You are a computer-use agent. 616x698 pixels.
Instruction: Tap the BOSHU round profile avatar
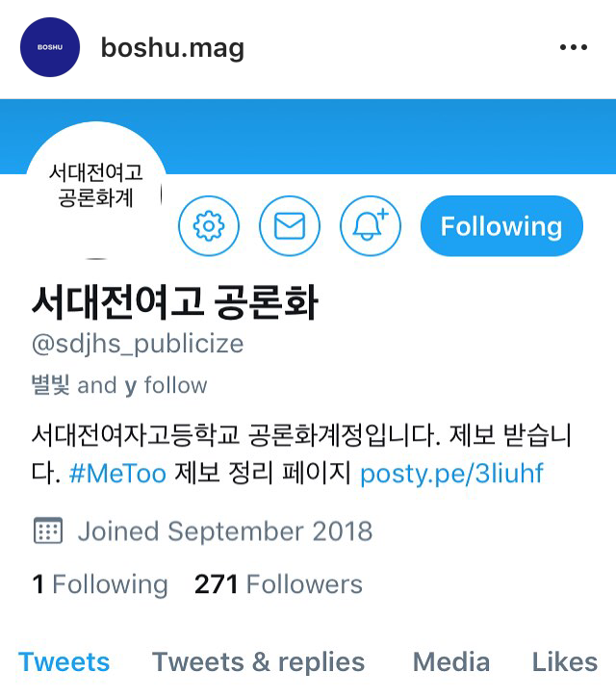[x=50, y=47]
